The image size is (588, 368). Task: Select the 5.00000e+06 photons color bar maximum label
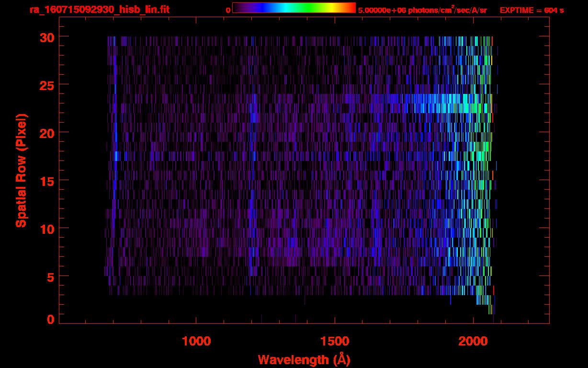click(422, 10)
